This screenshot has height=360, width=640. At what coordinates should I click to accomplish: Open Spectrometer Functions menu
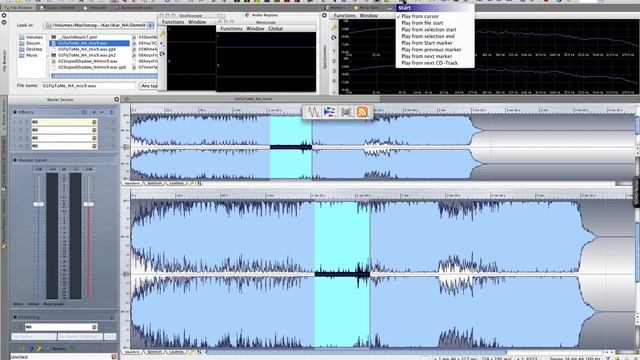[x=345, y=16]
